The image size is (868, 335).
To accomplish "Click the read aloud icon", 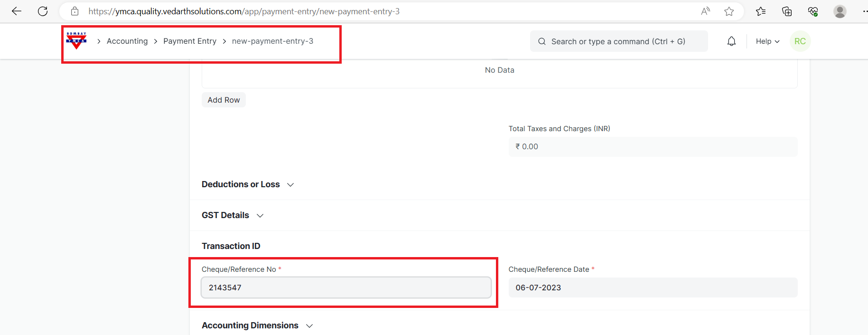I will 706,11.
